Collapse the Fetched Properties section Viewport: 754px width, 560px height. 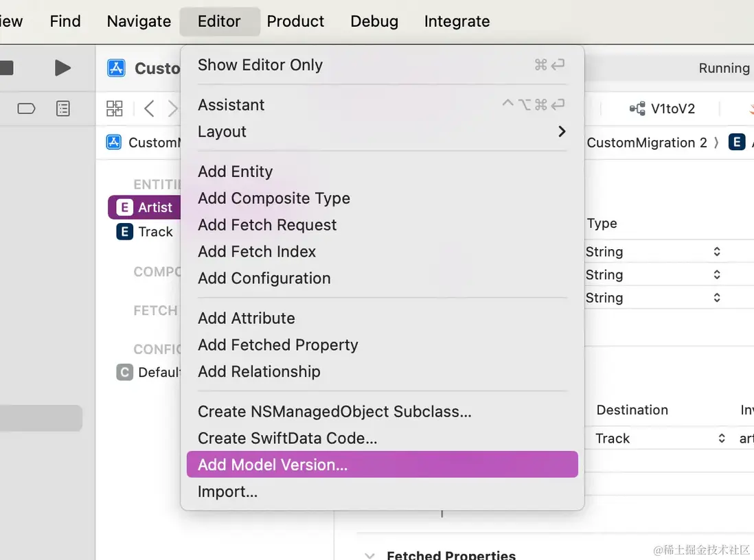[x=371, y=555]
